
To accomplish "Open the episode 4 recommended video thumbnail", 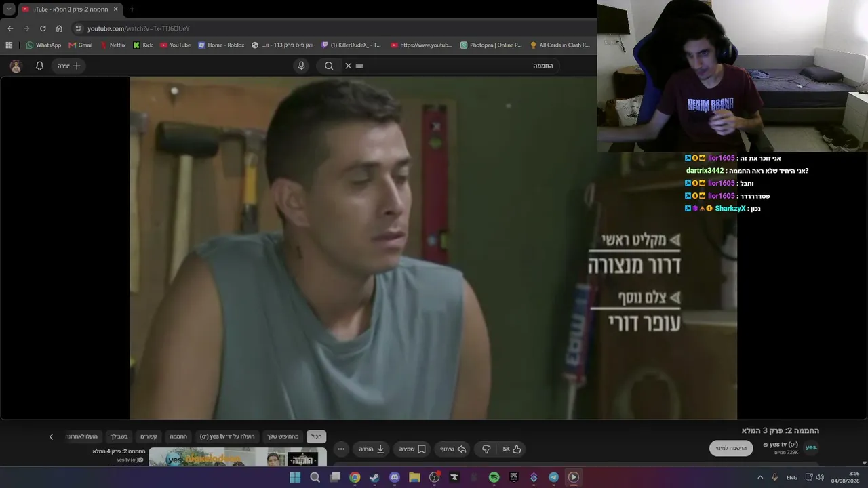I will 237,457.
